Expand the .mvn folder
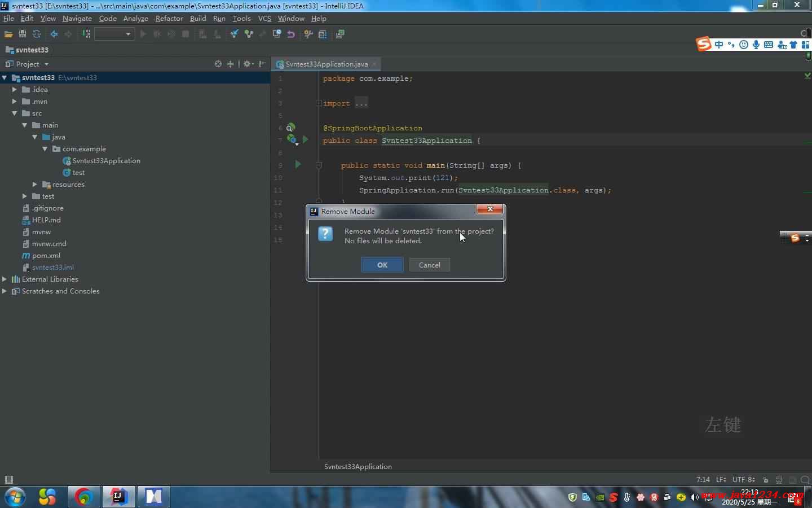Viewport: 812px width, 508px height. [15, 102]
